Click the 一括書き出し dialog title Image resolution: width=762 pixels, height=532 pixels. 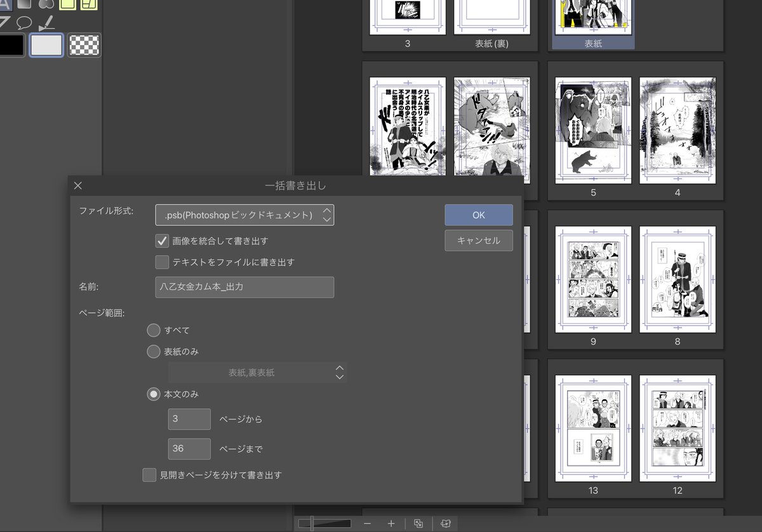[295, 186]
